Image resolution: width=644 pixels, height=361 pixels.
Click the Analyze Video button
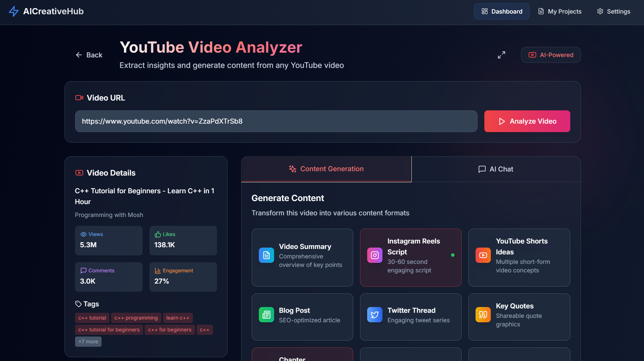coord(527,121)
